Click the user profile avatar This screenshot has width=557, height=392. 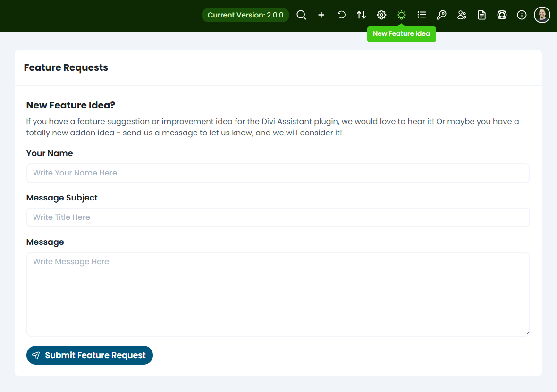[x=542, y=15]
